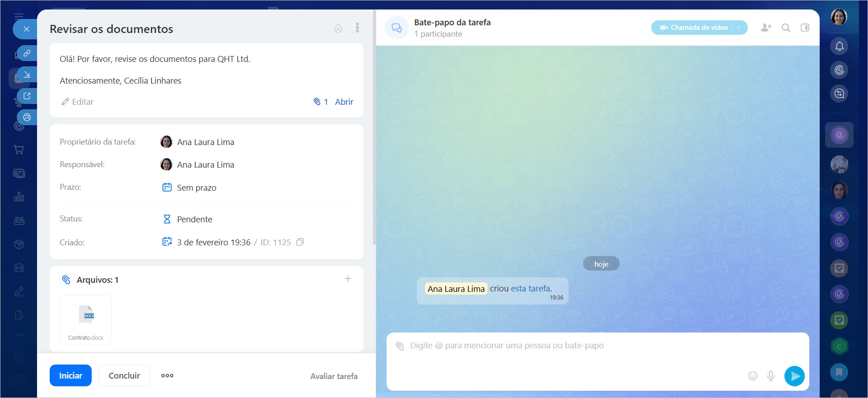Open the Contrato.docx file thumbnail

point(86,319)
